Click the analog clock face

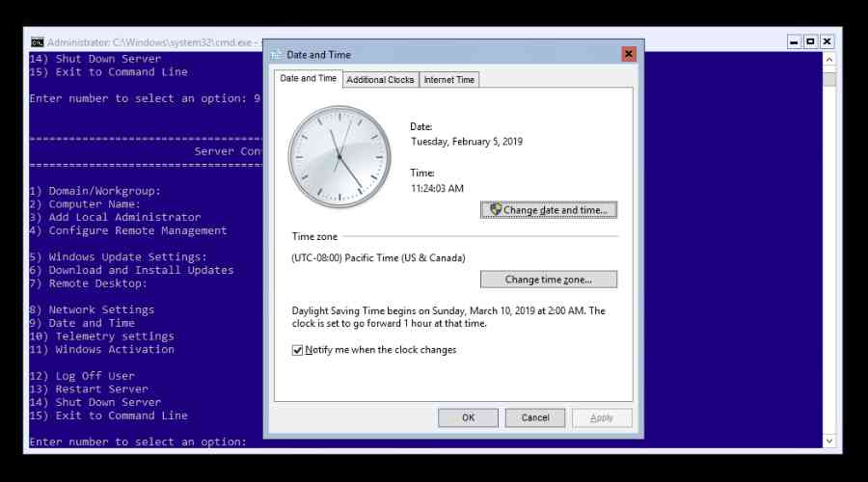click(339, 157)
